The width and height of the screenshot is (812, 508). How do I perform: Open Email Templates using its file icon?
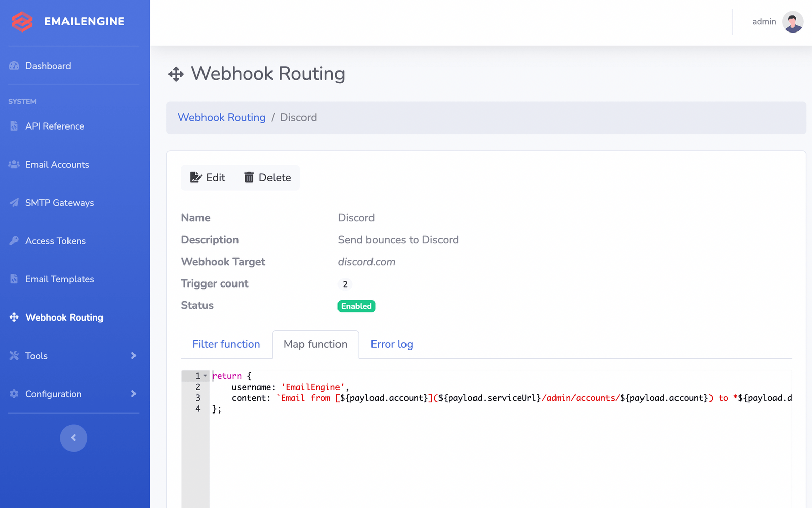14,279
